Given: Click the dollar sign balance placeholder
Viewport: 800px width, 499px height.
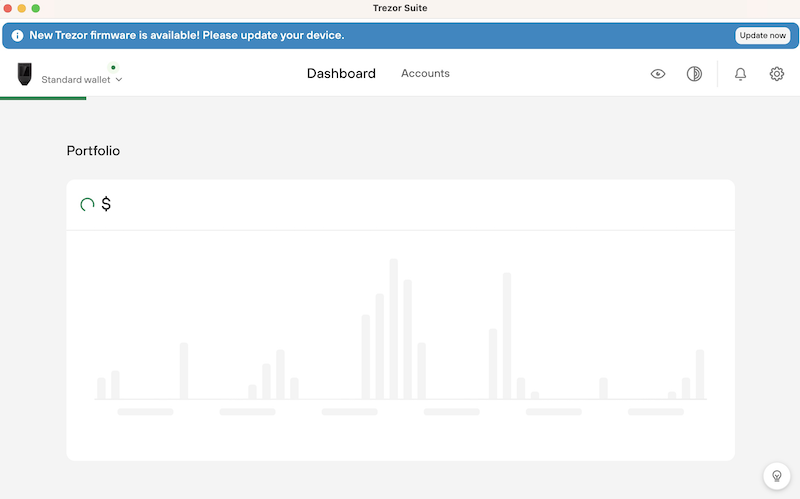Looking at the screenshot, I should pos(106,204).
